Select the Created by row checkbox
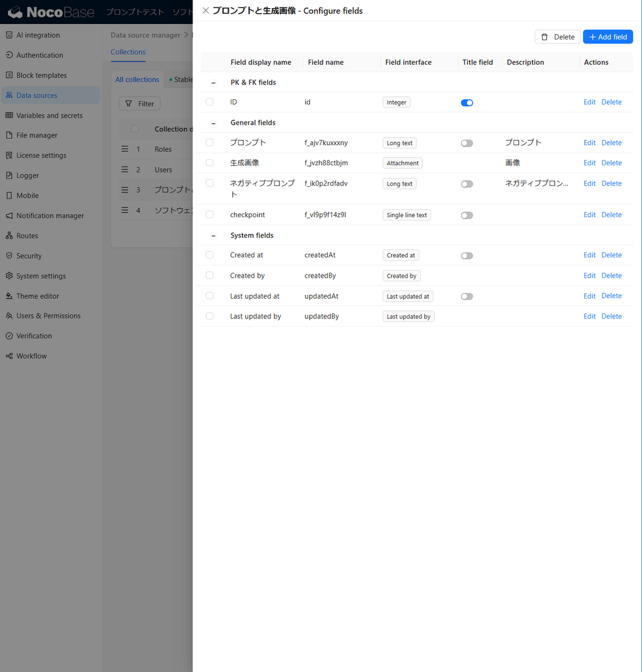 pyautogui.click(x=210, y=275)
